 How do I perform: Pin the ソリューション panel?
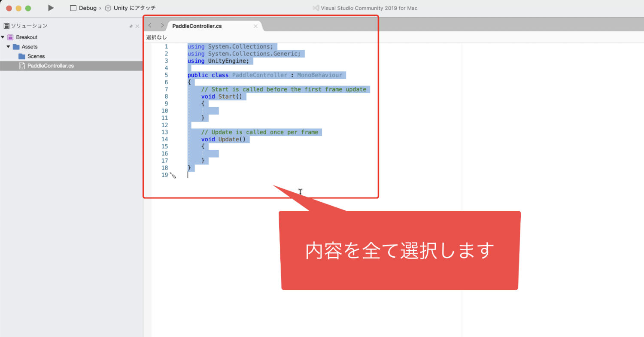pyautogui.click(x=131, y=26)
